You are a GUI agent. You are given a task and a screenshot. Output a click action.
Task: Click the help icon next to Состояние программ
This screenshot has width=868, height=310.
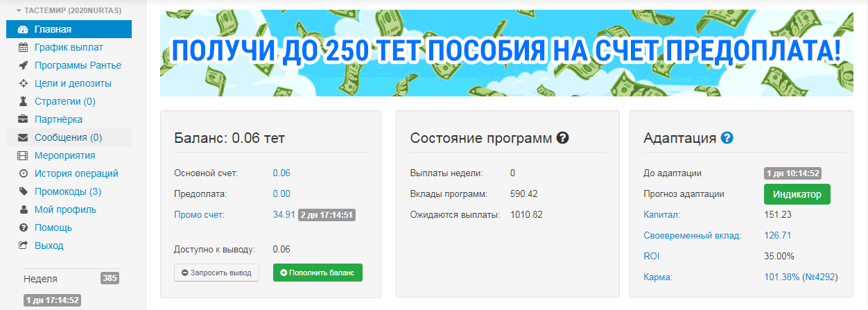click(x=563, y=138)
